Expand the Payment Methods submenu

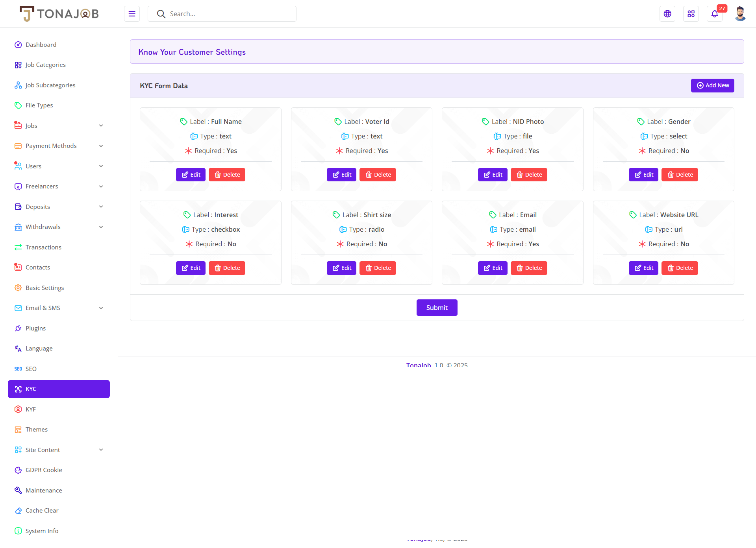pyautogui.click(x=101, y=146)
